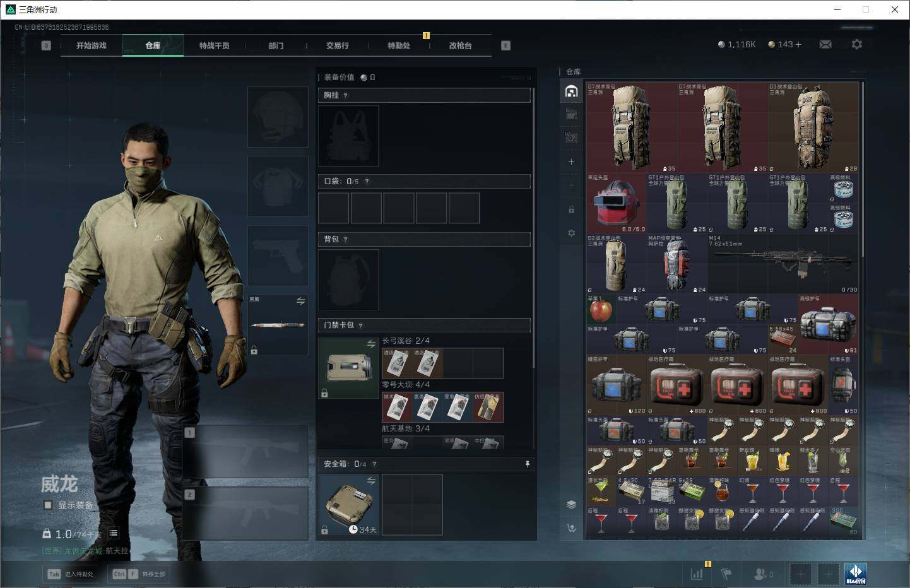Toggle the pin icon on 安全箱 header
This screenshot has width=910, height=588.
528,464
